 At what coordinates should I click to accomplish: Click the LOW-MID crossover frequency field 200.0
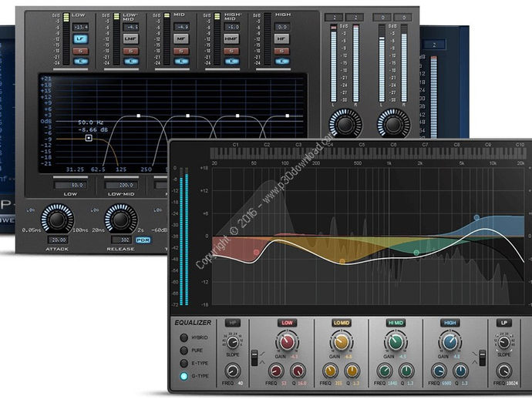point(121,185)
